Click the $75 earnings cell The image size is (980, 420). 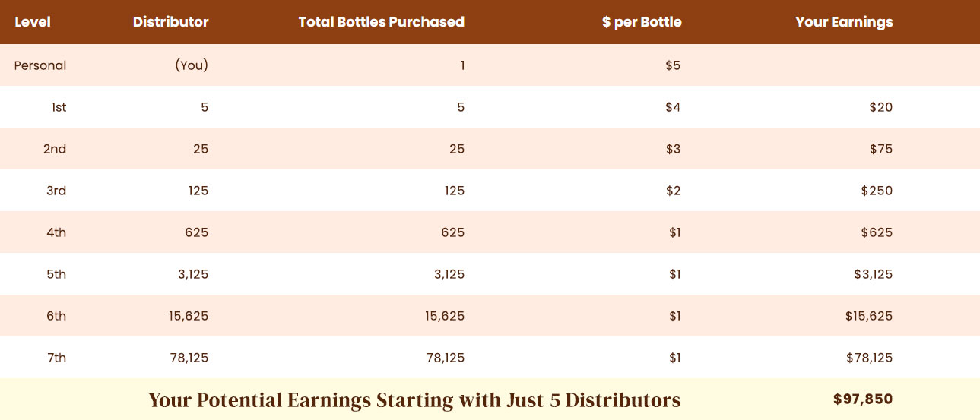[x=881, y=149]
